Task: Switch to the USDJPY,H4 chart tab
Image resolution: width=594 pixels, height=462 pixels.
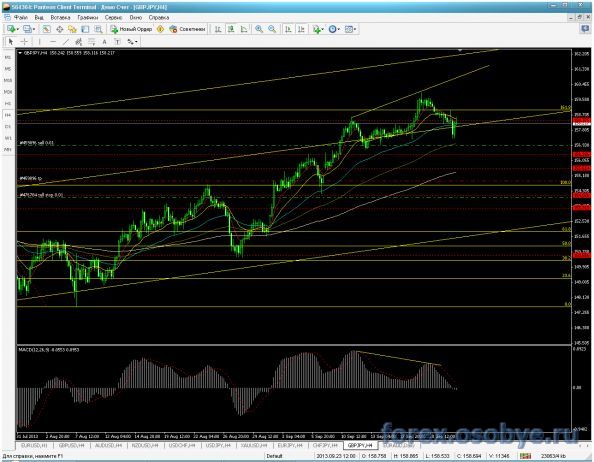Action: [218, 445]
